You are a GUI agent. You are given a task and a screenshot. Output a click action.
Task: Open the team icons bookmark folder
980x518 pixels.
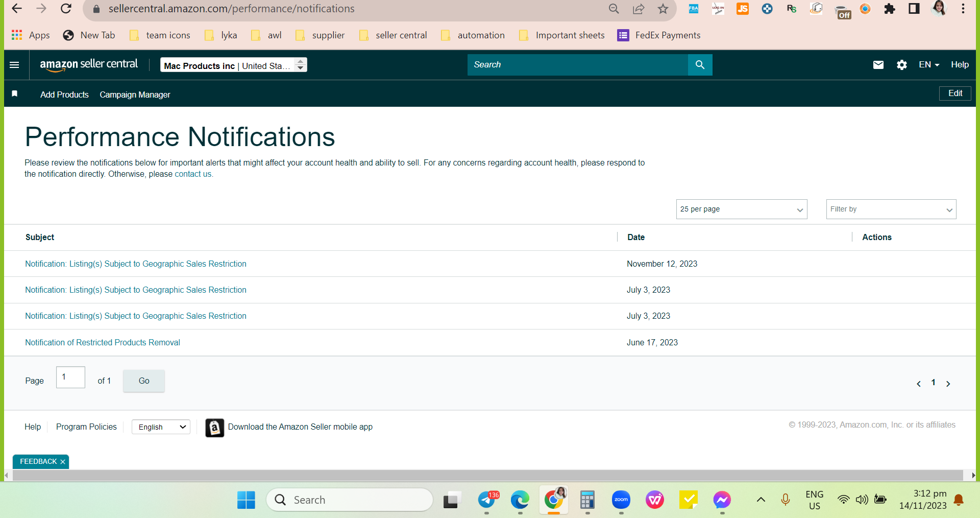click(x=160, y=35)
